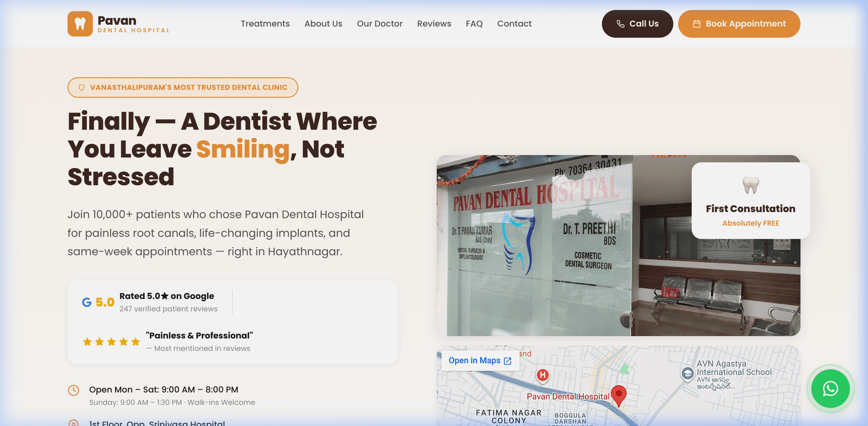Navigate to the Reviews section

point(434,24)
